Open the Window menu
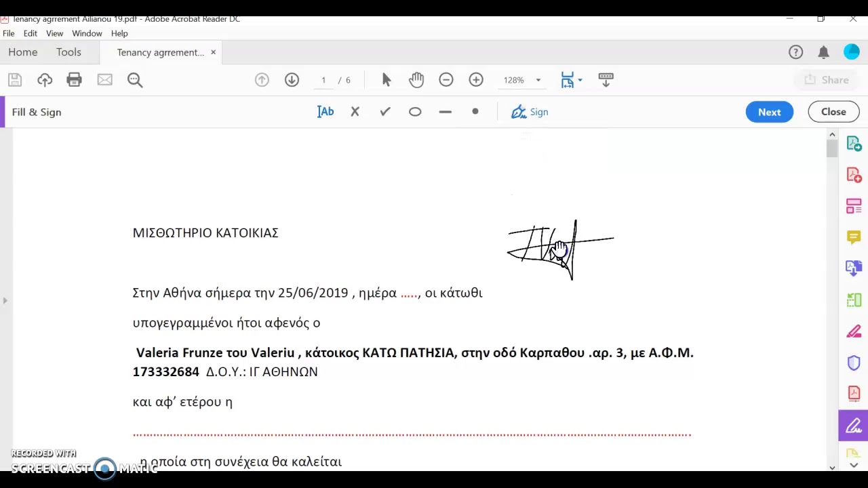Image resolution: width=868 pixels, height=488 pixels. pyautogui.click(x=87, y=33)
